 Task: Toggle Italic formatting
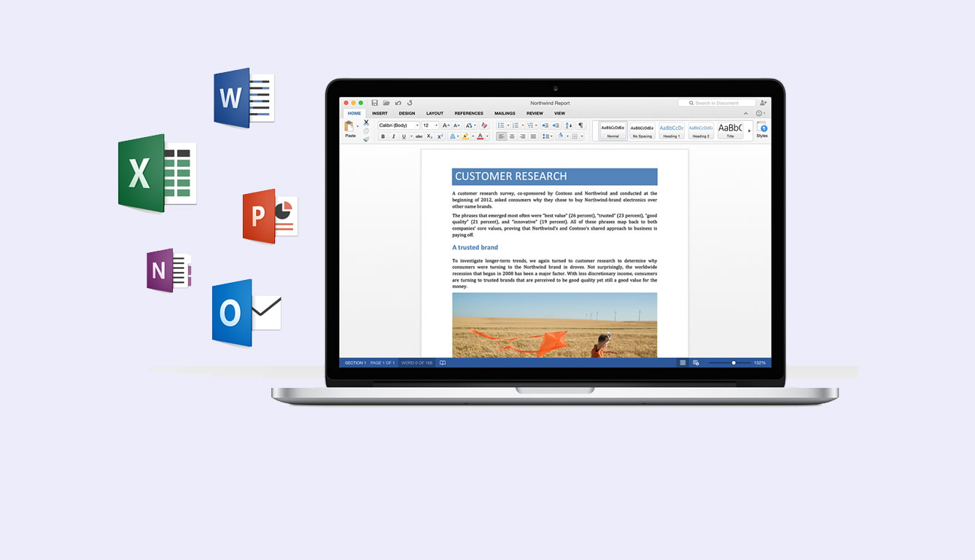(393, 136)
